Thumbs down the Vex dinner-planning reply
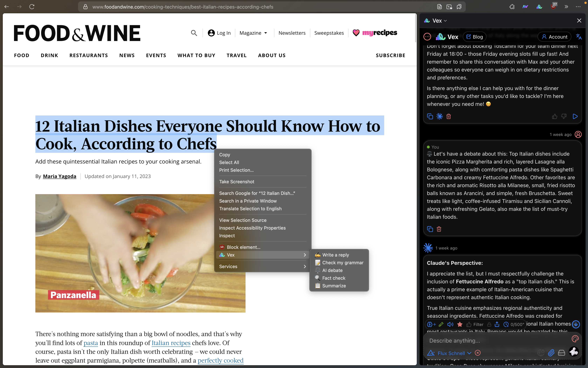 point(564,116)
